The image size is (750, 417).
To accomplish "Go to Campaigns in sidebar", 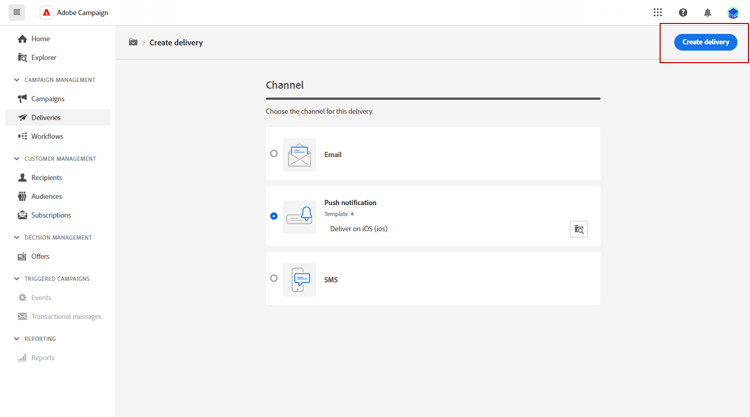I will click(47, 99).
